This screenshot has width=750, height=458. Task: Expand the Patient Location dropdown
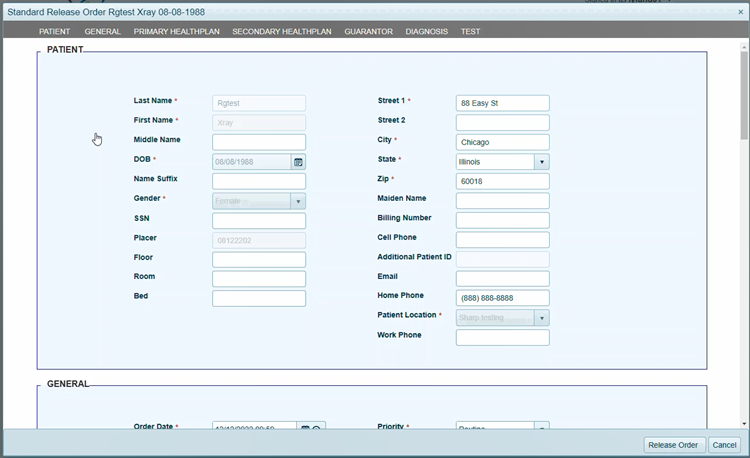tap(542, 318)
